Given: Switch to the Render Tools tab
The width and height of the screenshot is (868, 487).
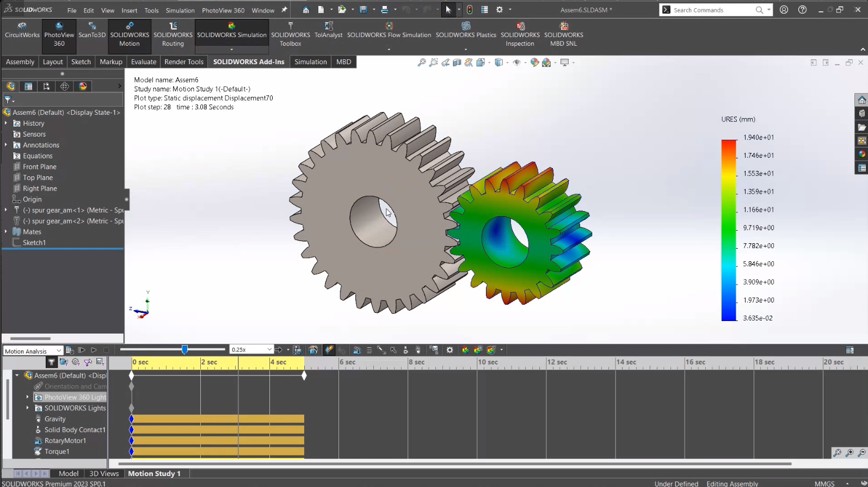Looking at the screenshot, I should (184, 62).
